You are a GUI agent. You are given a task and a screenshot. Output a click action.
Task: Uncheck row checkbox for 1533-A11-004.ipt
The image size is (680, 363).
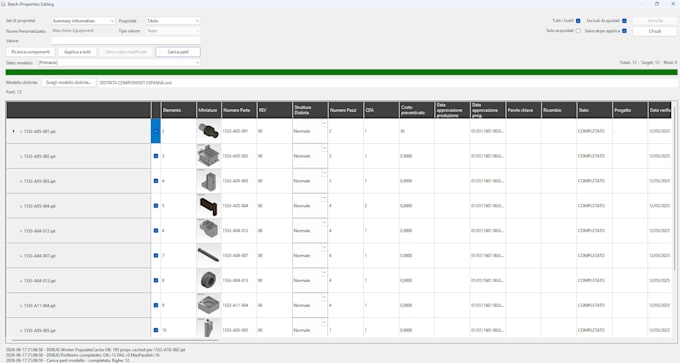point(156,305)
